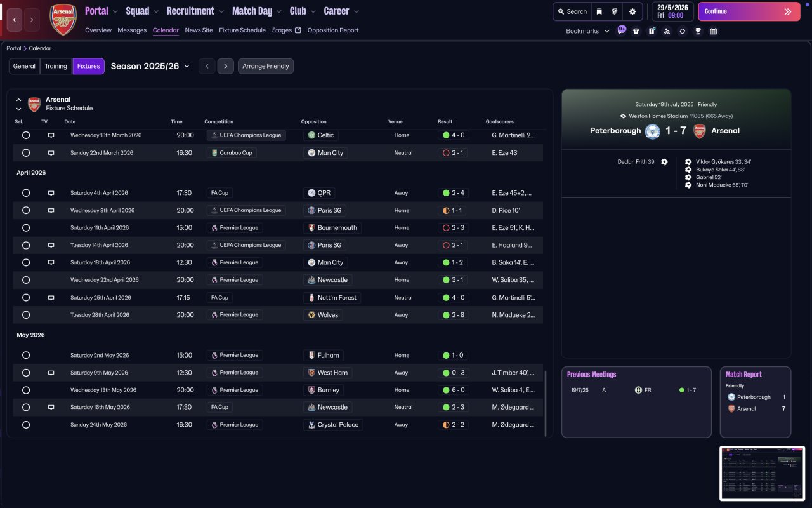Click the calendar icon in the bookmarks bar
Image resolution: width=812 pixels, height=508 pixels.
pos(713,31)
